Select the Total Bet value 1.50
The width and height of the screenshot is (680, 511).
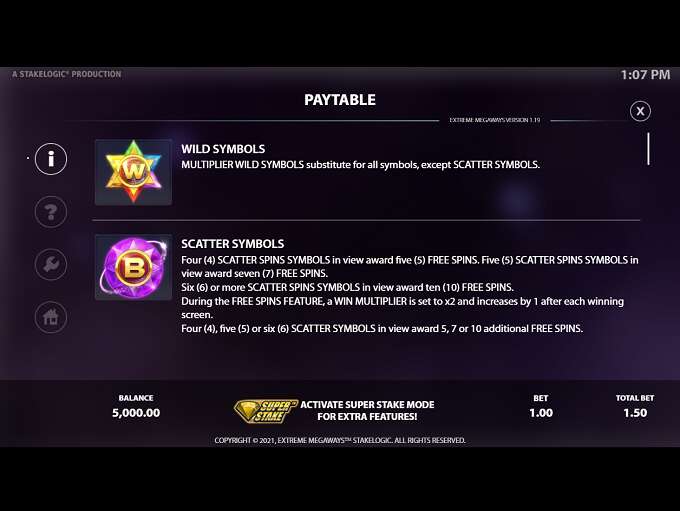635,413
